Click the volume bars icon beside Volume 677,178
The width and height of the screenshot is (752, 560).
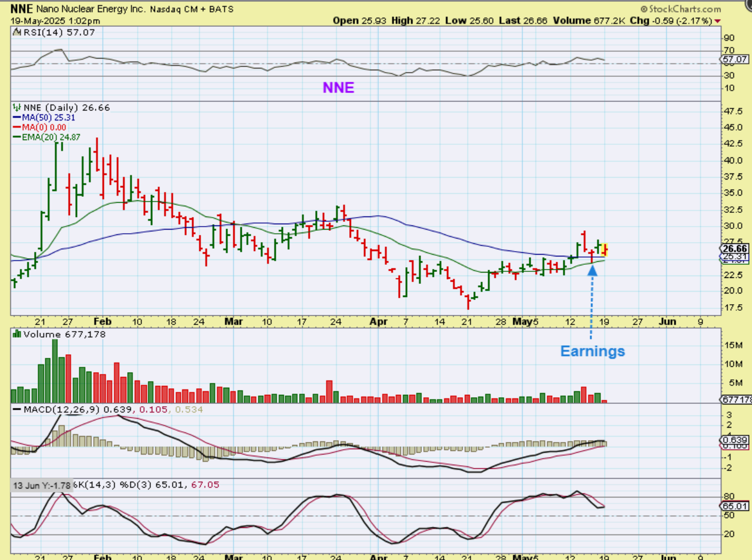16,334
